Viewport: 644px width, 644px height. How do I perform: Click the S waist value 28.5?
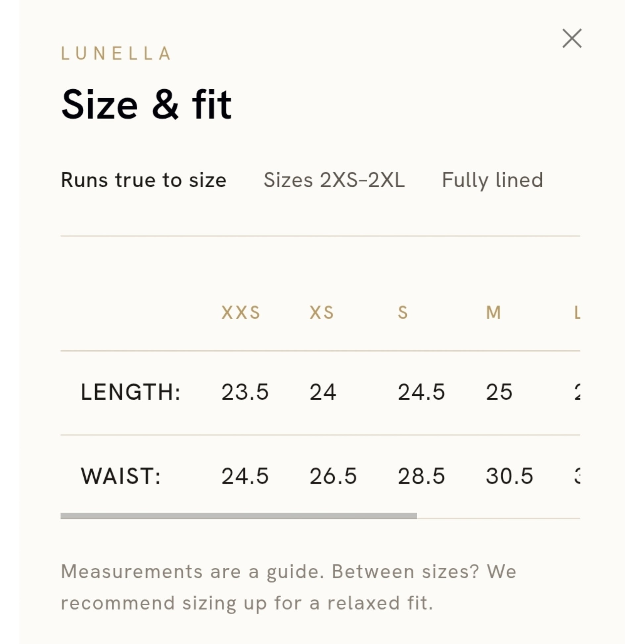click(421, 476)
